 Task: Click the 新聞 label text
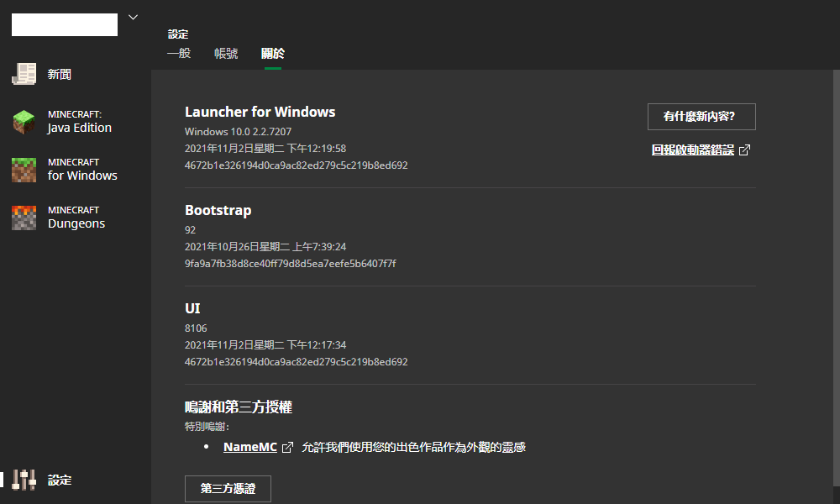(60, 75)
